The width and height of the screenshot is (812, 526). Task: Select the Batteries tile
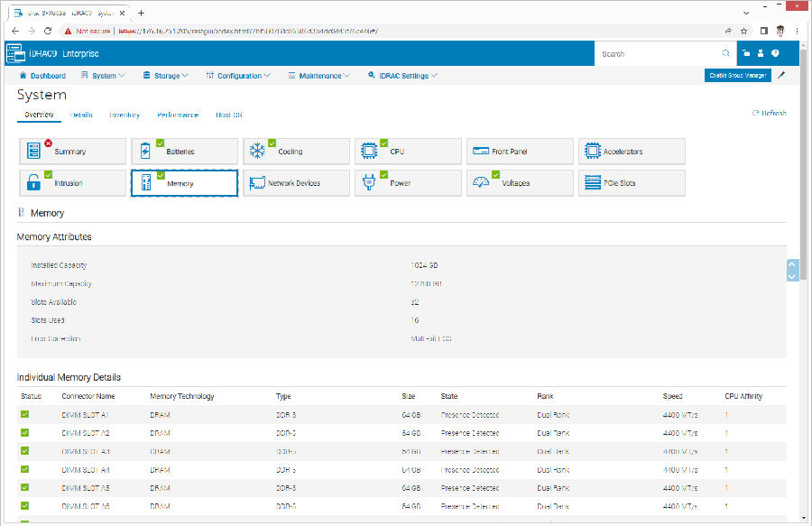click(x=184, y=152)
